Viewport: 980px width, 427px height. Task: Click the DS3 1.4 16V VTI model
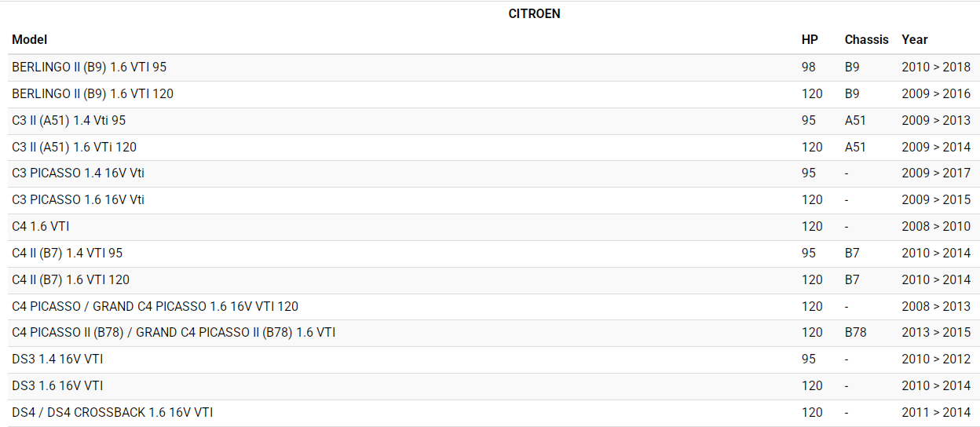coord(57,359)
